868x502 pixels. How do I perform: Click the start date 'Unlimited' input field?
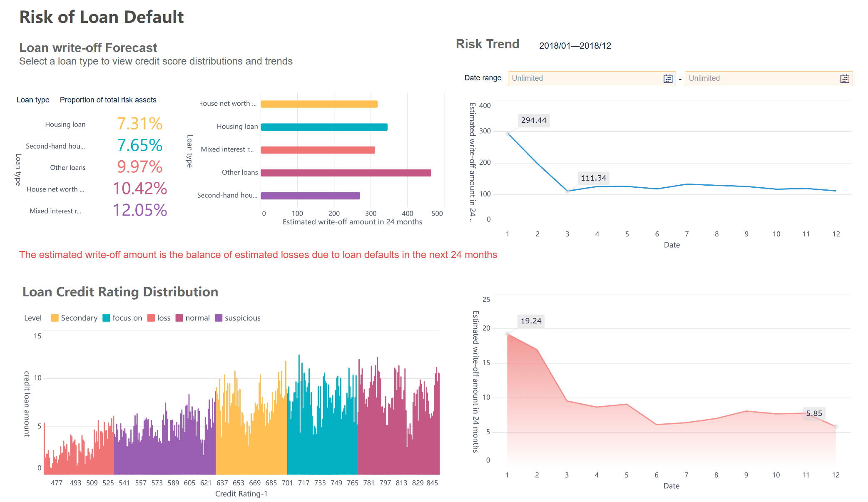click(x=583, y=78)
